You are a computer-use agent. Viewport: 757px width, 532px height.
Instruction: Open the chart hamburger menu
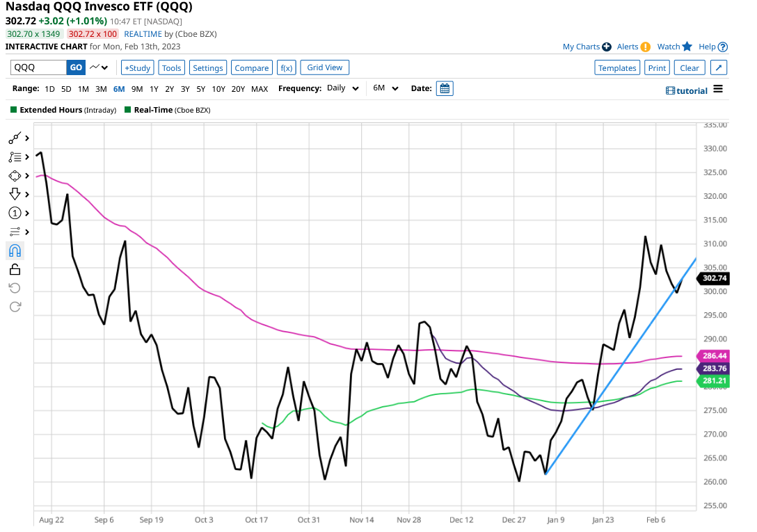pos(718,89)
